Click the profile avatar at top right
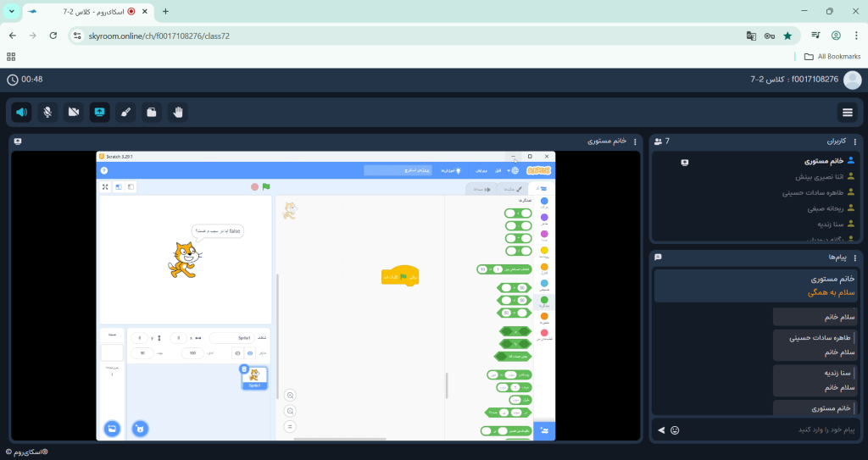Viewport: 868px width, 460px height. [852, 80]
